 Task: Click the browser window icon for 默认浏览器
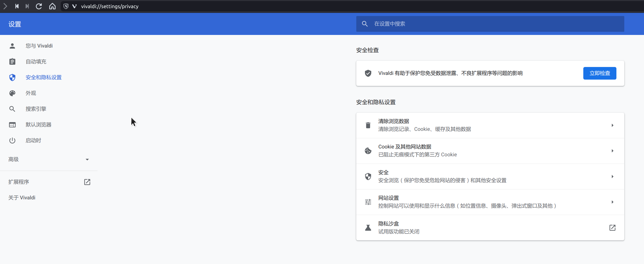coord(12,125)
